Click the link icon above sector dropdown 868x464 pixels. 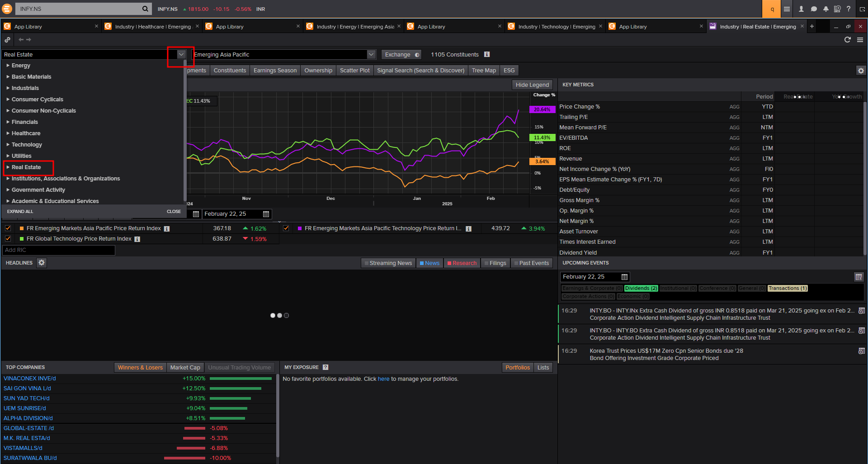coord(8,40)
